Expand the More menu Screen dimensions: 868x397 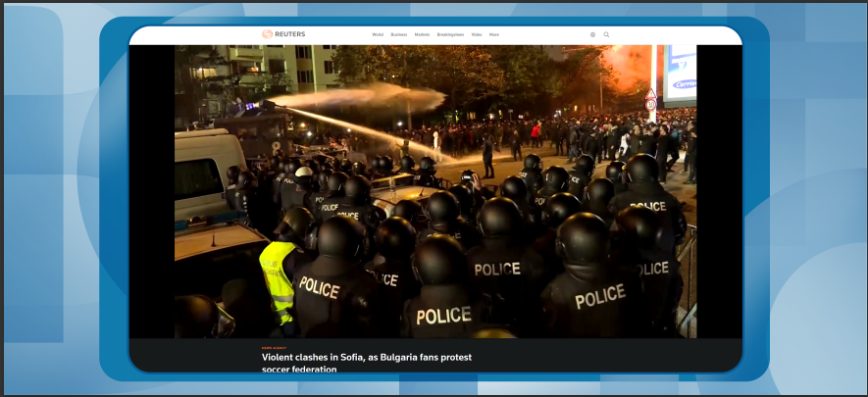(493, 35)
